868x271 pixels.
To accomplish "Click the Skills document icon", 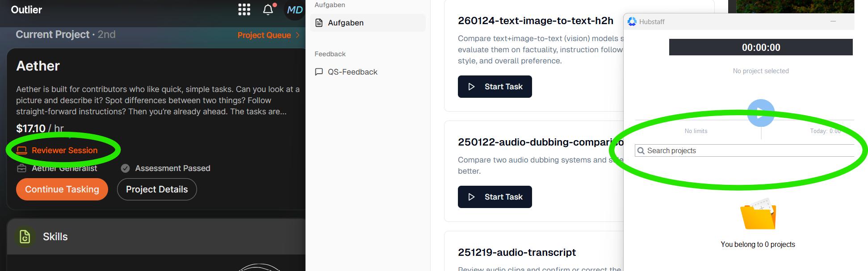I will [25, 237].
